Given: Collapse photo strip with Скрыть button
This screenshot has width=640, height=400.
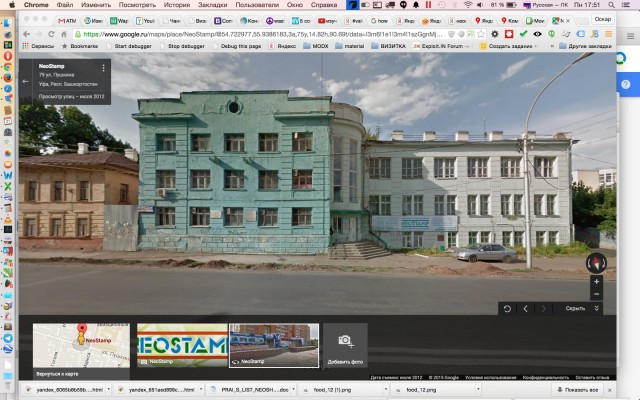Looking at the screenshot, I should click(x=579, y=309).
